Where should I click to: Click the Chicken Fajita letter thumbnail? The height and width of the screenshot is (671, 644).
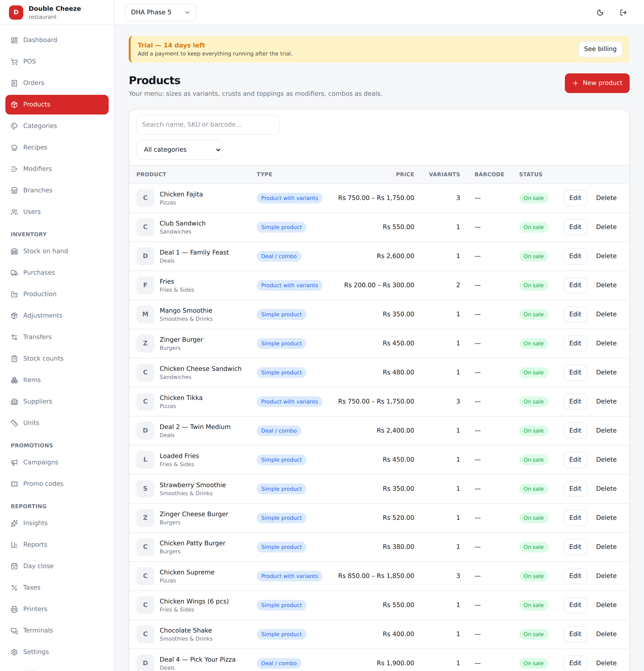pos(145,198)
